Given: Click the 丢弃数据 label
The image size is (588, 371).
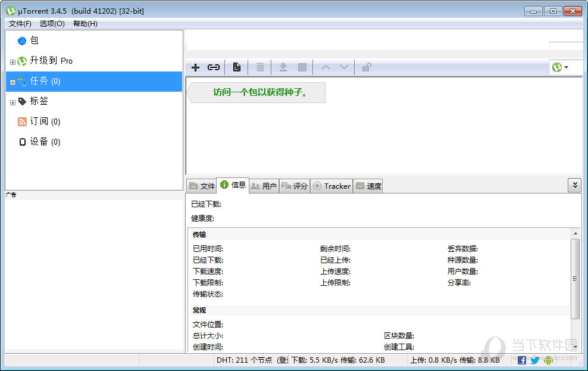Looking at the screenshot, I should (x=462, y=249).
